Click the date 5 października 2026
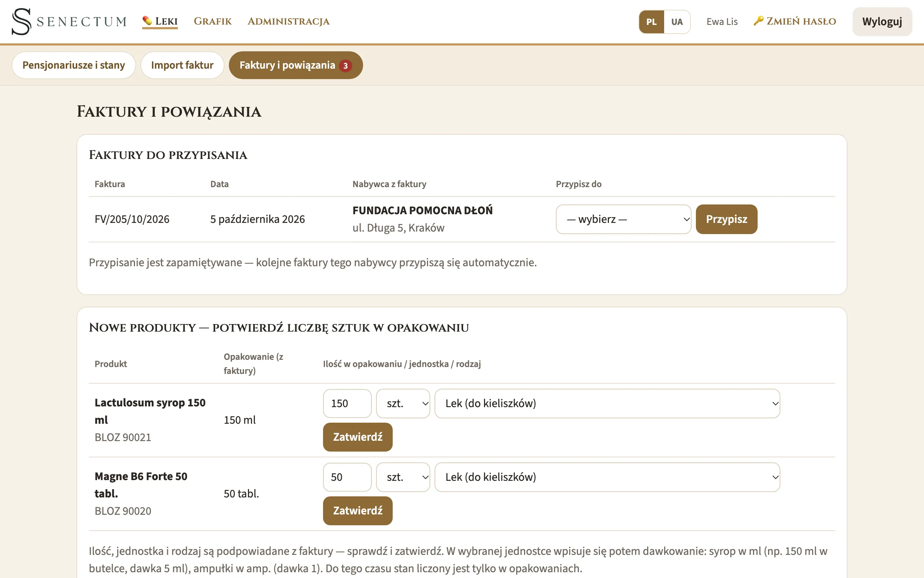The image size is (924, 578). (257, 219)
